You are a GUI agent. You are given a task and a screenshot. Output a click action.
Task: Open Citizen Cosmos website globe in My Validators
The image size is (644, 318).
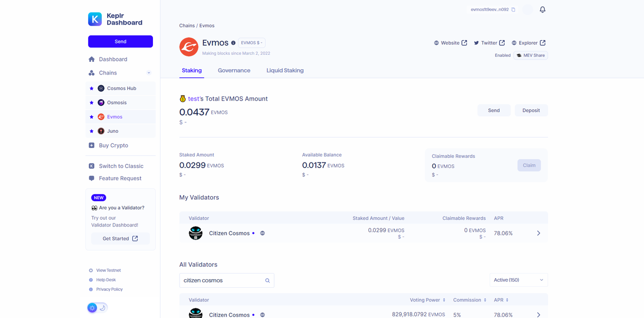263,233
